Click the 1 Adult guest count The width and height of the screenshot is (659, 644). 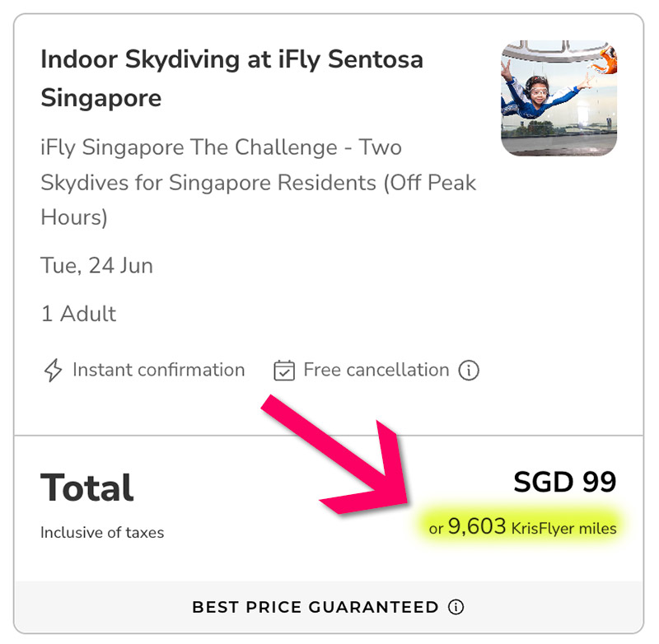point(78,314)
